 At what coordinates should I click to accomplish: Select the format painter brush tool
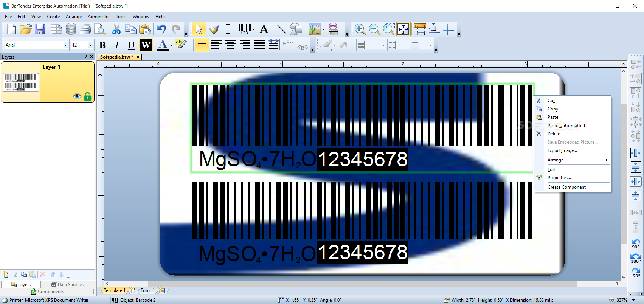(x=214, y=29)
